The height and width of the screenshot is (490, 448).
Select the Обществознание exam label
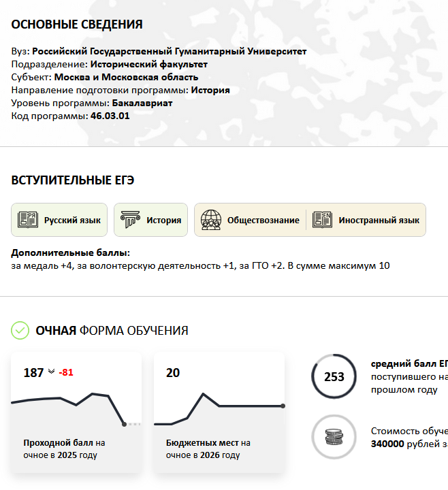click(x=263, y=220)
